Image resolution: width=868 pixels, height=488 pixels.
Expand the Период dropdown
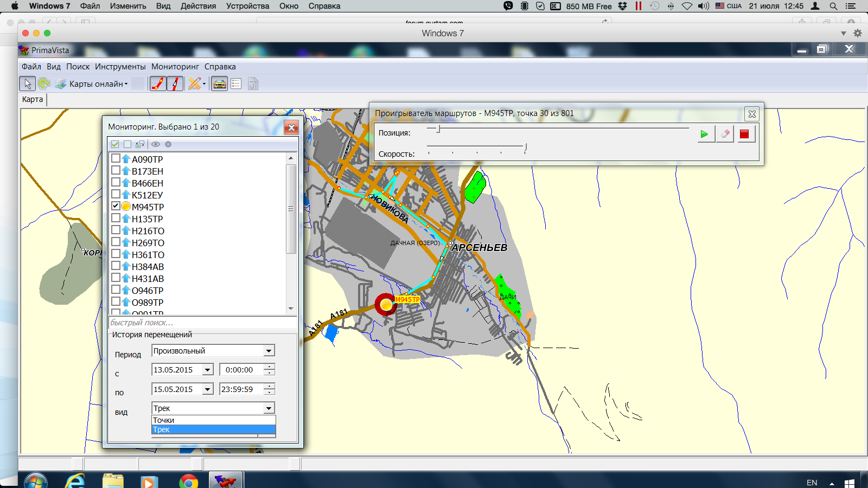coord(269,351)
